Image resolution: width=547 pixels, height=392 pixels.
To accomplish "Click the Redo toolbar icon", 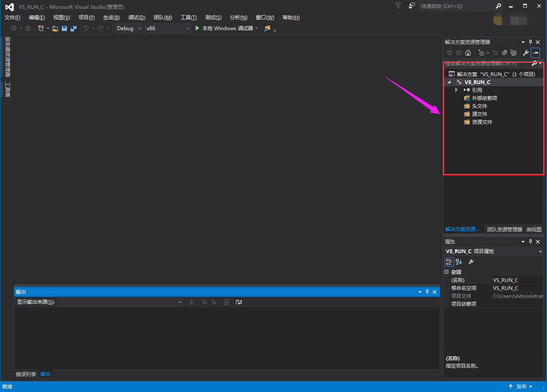I will [101, 28].
